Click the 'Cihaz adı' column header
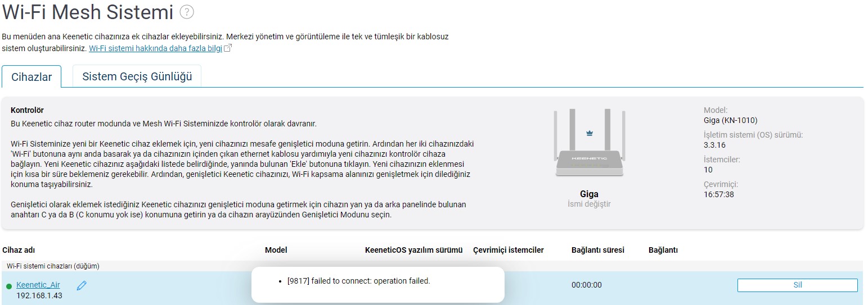The width and height of the screenshot is (868, 305). [x=19, y=250]
